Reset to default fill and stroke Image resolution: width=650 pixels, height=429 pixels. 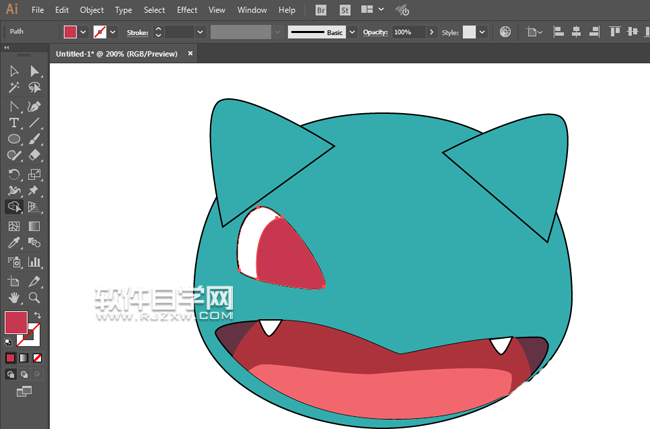click(x=10, y=341)
